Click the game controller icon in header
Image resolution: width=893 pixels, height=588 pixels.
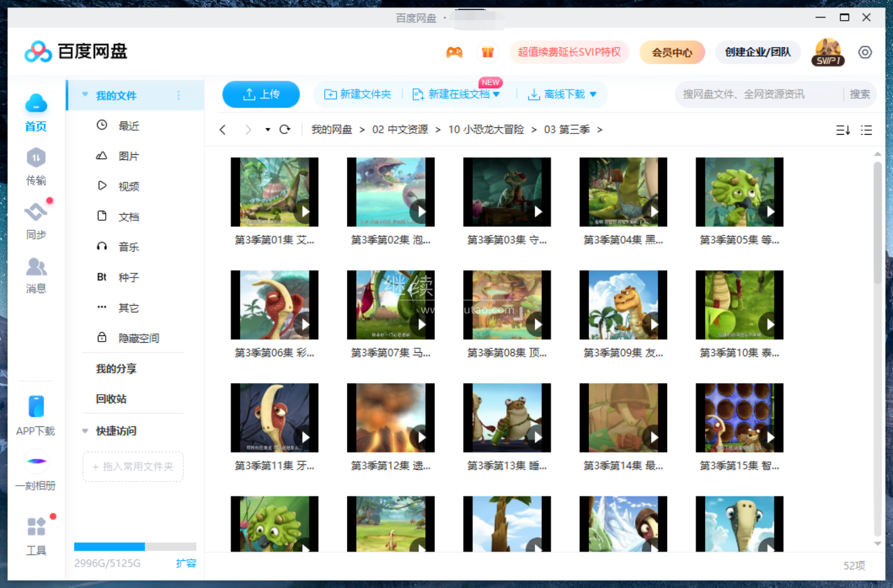click(454, 52)
